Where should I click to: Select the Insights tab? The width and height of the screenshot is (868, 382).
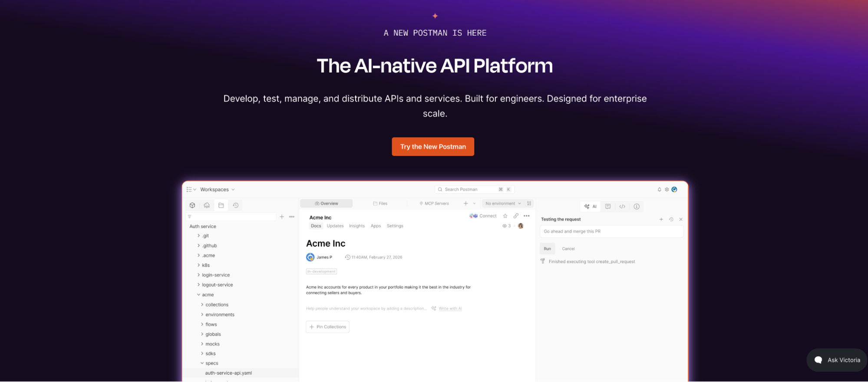357,226
